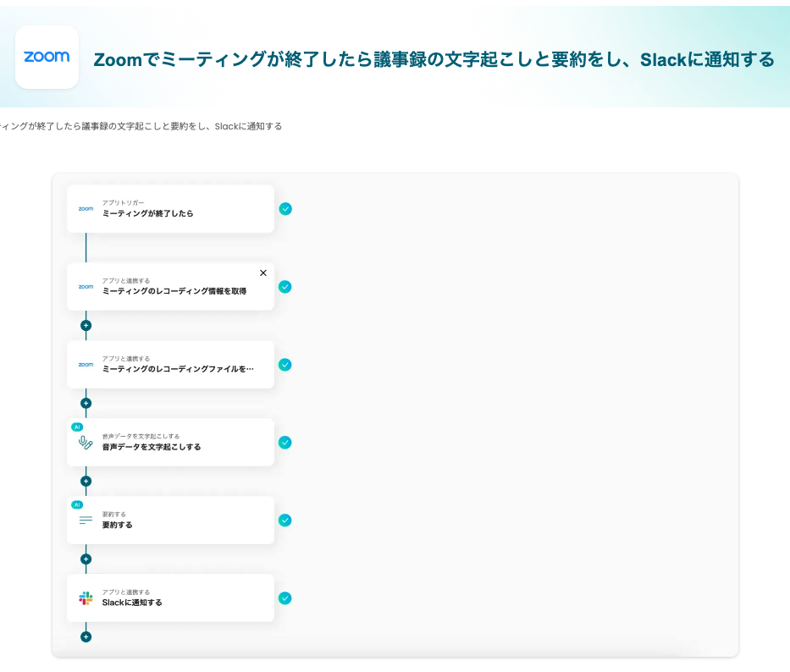The image size is (790, 672).
Task: Click アプリと連携する label on Slack card
Action: [126, 592]
